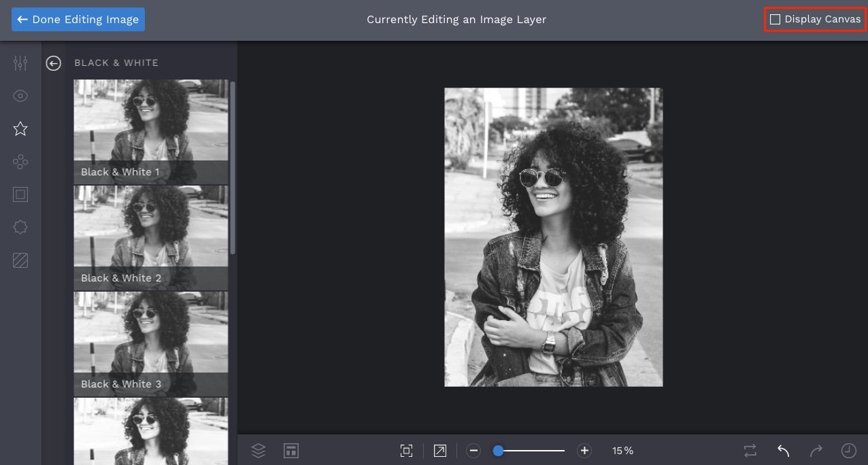Open the Textures hatched square icon
The height and width of the screenshot is (465, 868).
[x=20, y=260]
